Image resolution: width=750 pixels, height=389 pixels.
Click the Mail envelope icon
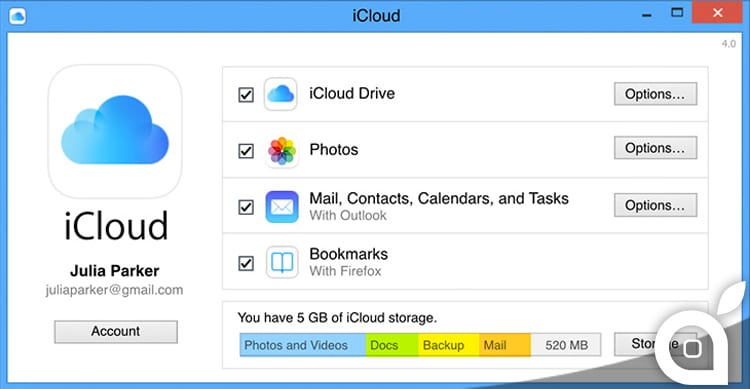(x=282, y=207)
